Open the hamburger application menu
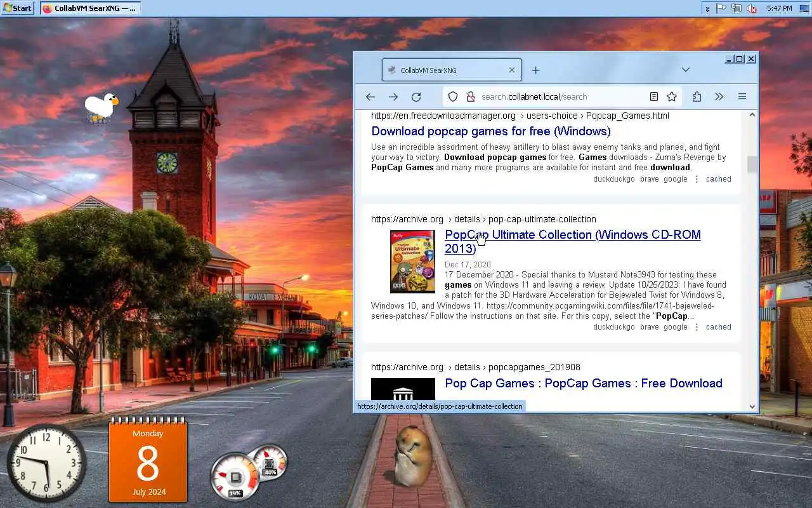This screenshot has height=508, width=812. tap(742, 97)
